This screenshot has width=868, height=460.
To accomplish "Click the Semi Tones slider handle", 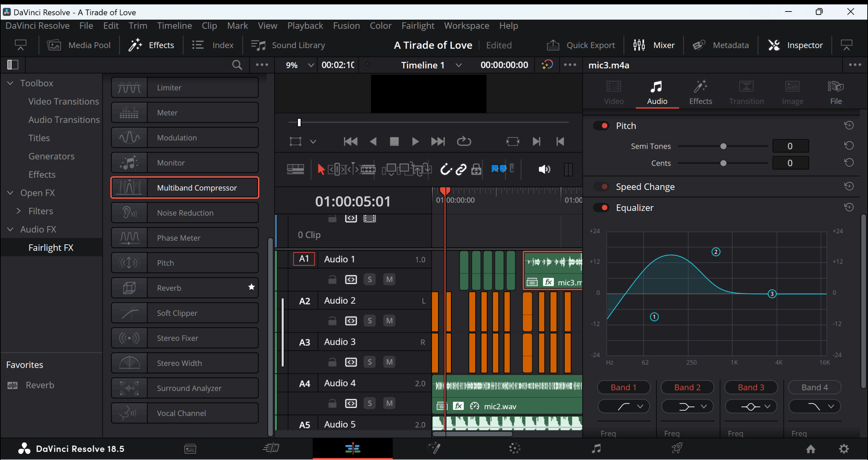I will (723, 146).
